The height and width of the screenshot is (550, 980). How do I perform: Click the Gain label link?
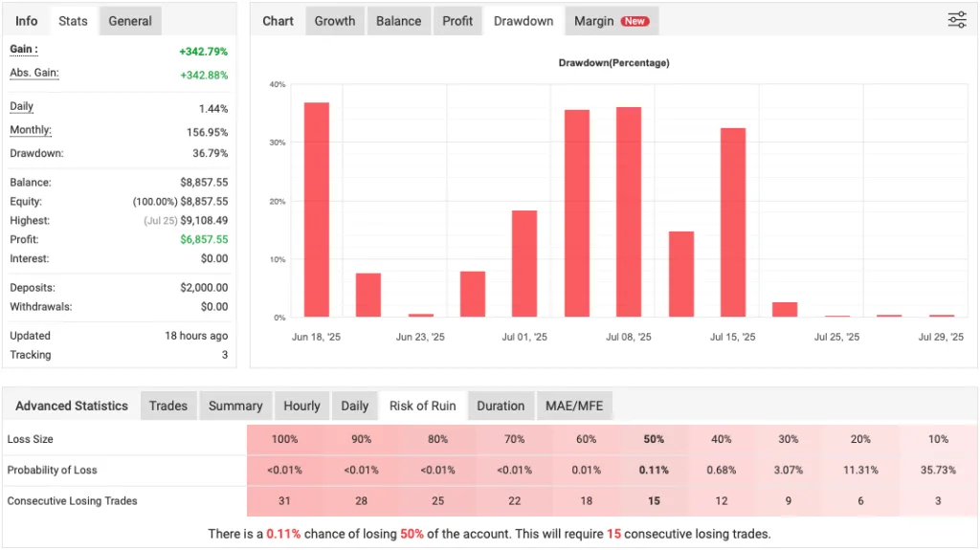point(24,50)
